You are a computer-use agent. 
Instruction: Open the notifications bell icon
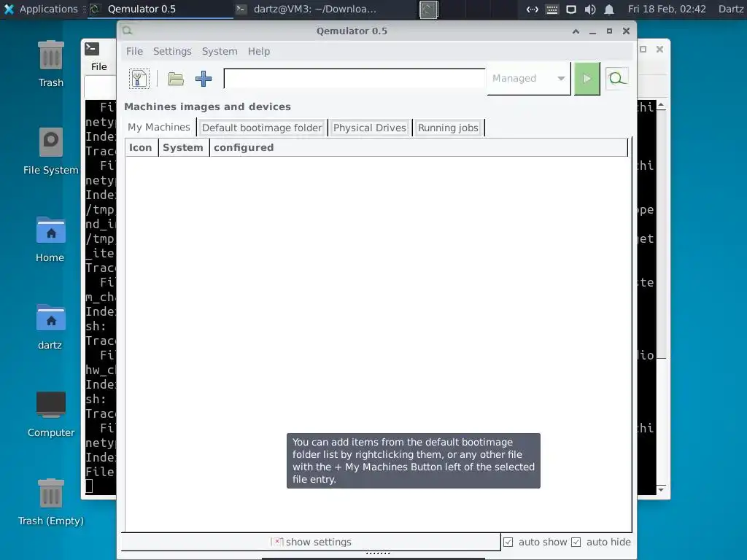click(x=609, y=9)
